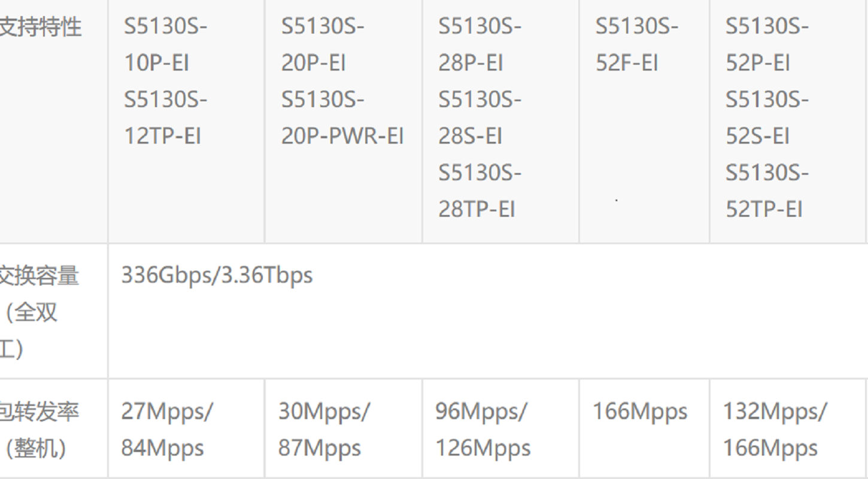The image size is (868, 479).
Task: Click the S5130S-28S-EI model text
Action: point(479,118)
